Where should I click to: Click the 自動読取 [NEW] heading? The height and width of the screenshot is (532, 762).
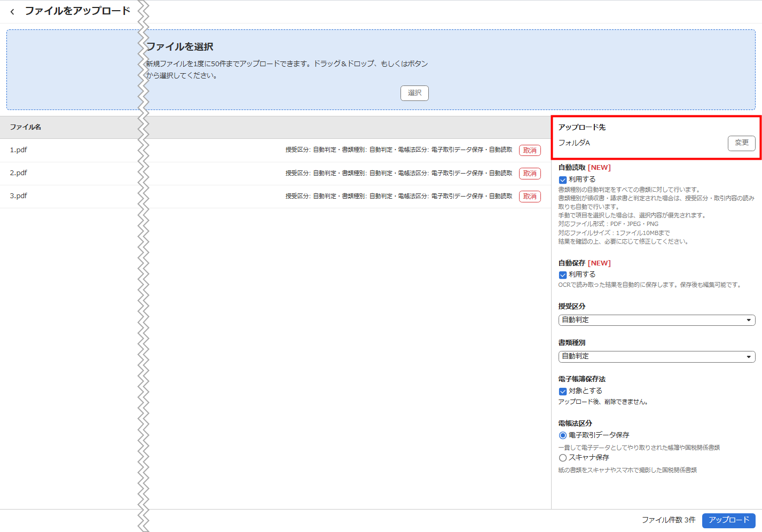tap(585, 168)
